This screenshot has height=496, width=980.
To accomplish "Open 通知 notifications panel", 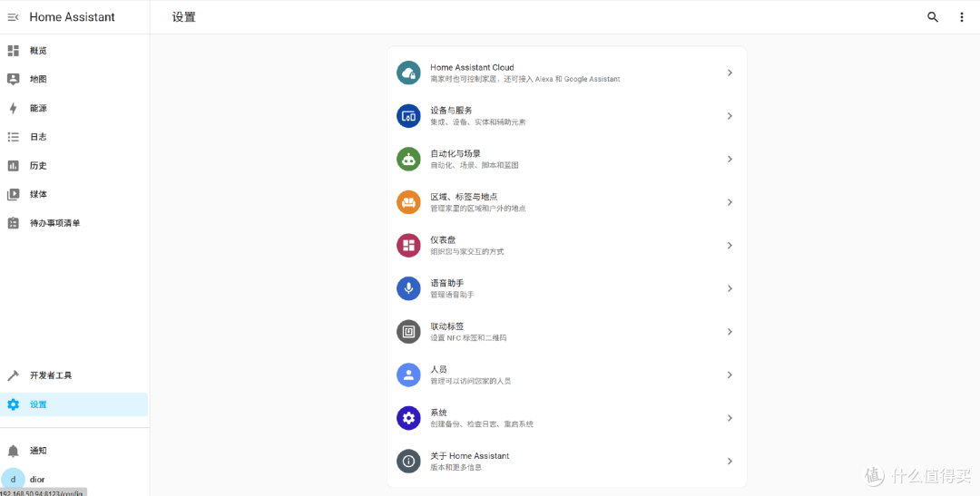I will [x=38, y=451].
